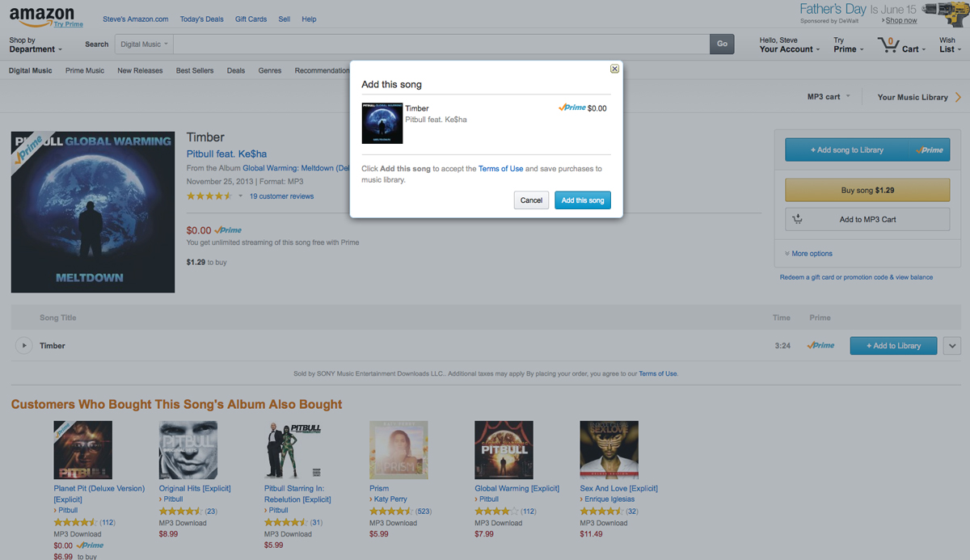Viewport: 970px width, 560px height.
Task: Close the Add this song dialog
Action: pyautogui.click(x=614, y=69)
